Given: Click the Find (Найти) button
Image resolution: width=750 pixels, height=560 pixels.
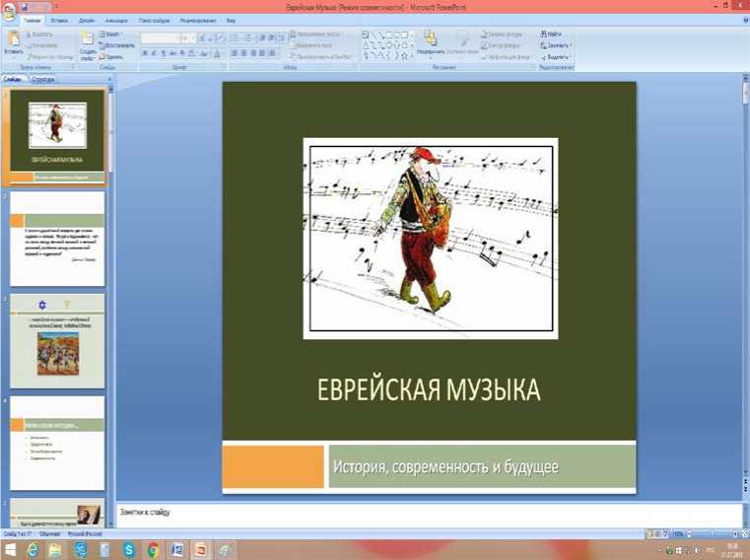Looking at the screenshot, I should pyautogui.click(x=552, y=34).
